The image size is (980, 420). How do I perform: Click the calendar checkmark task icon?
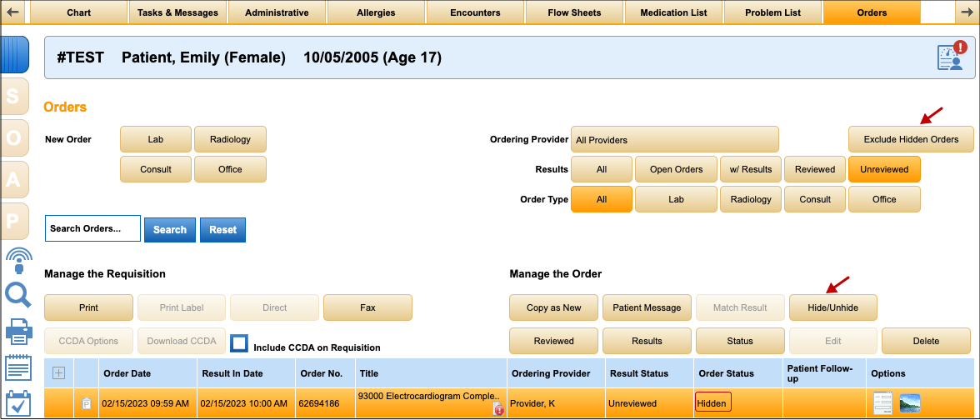(17, 404)
